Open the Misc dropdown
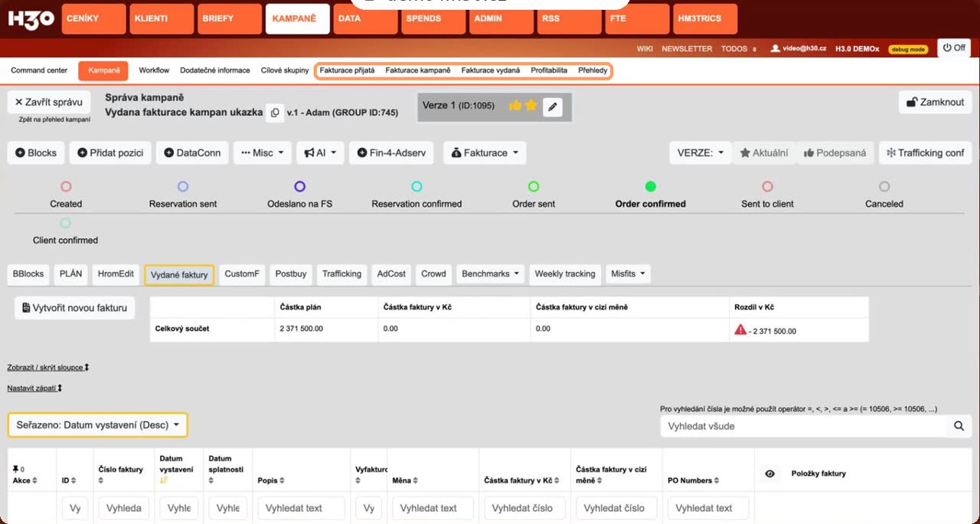Screen dimensions: 980x524 coord(263,152)
